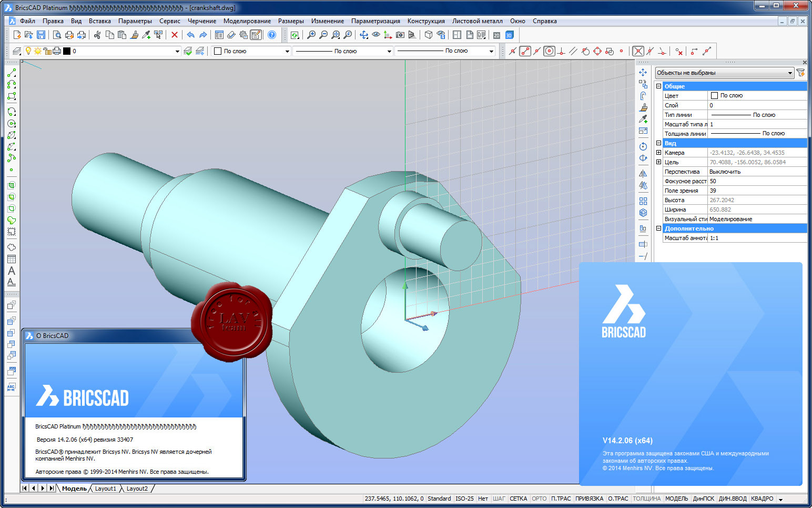
Task: Open the lineweight По слою dropdown in toolbar
Action: [491, 51]
